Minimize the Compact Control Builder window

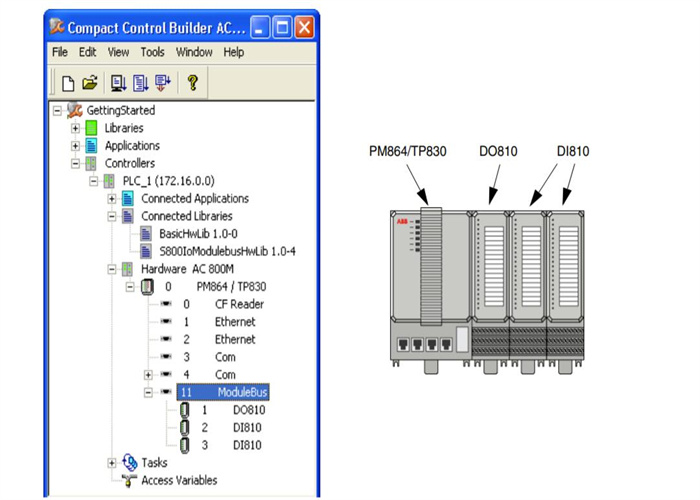(x=260, y=28)
